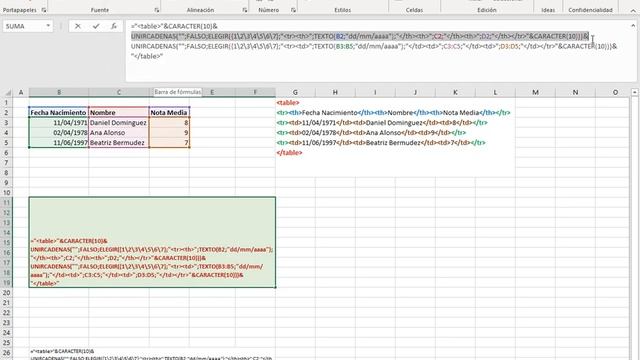Select column A header
Screen dimensions: 640x360
[21, 93]
